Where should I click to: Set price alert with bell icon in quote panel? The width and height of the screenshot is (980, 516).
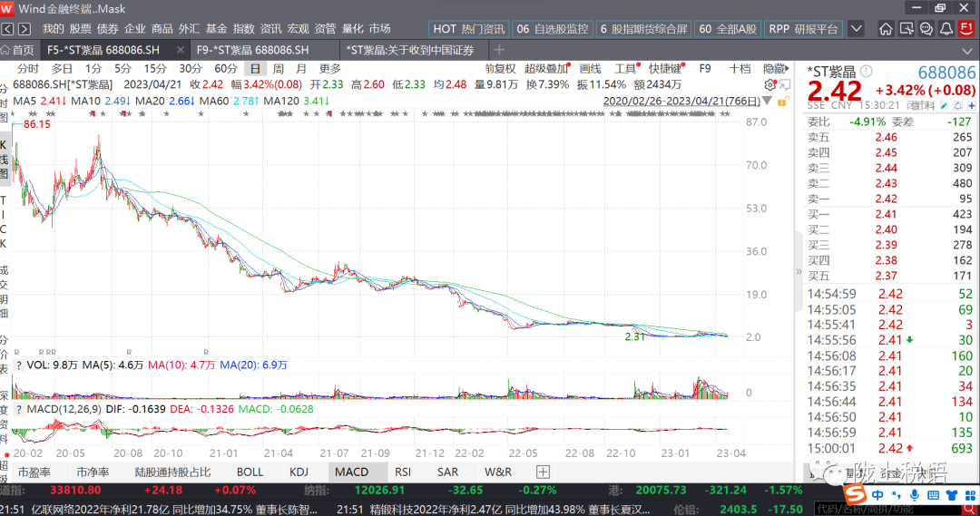click(x=958, y=105)
